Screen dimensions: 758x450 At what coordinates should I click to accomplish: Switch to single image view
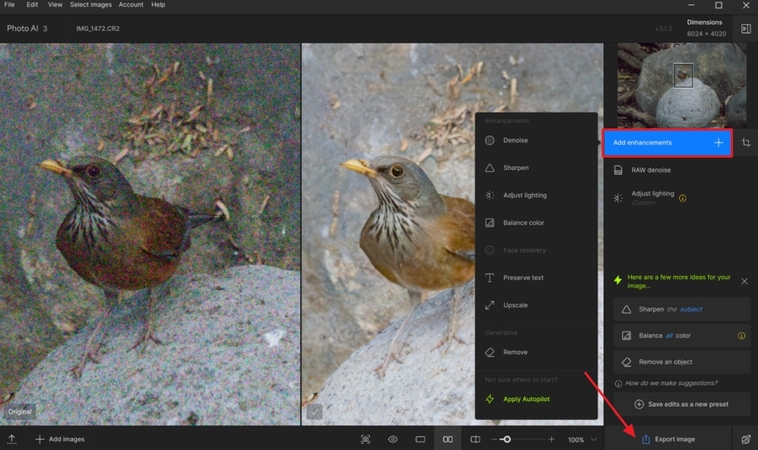(421, 439)
